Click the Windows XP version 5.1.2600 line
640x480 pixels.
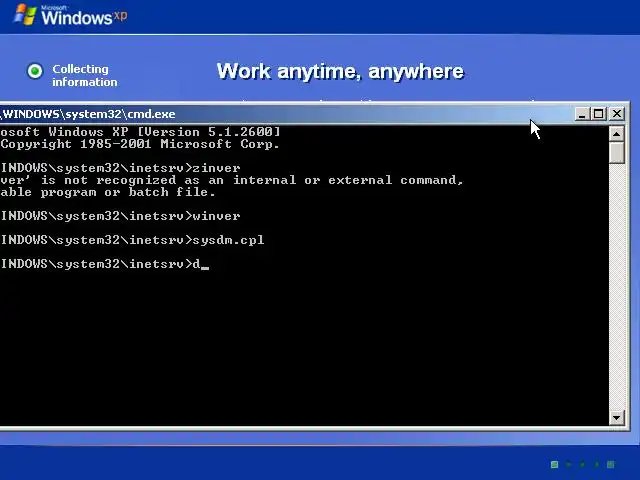point(140,132)
